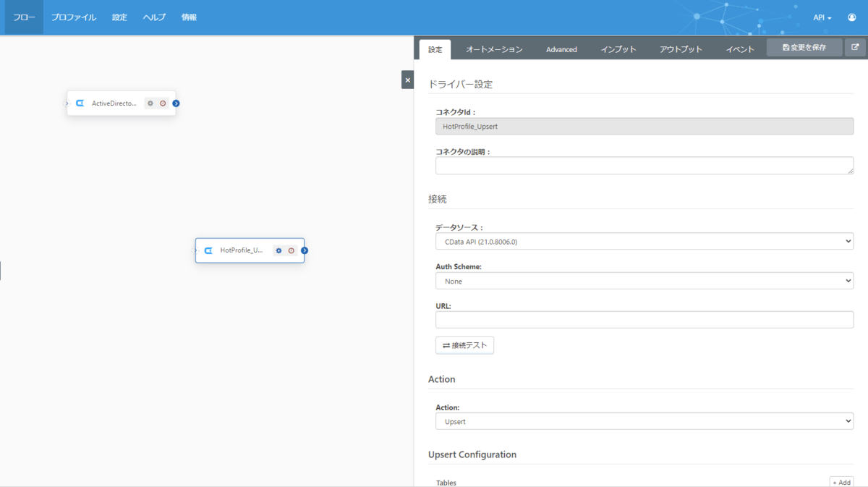Image resolution: width=868 pixels, height=487 pixels.
Task: Click the Action section heading
Action: 442,379
